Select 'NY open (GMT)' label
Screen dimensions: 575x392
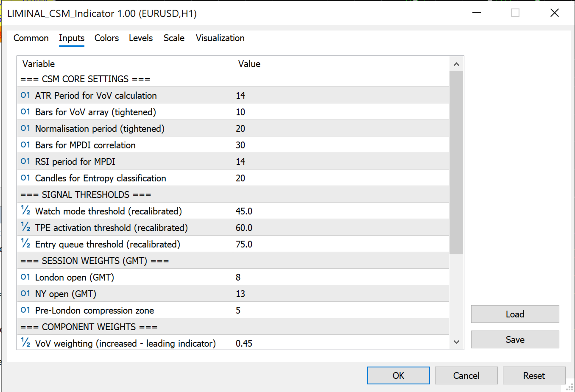[66, 294]
